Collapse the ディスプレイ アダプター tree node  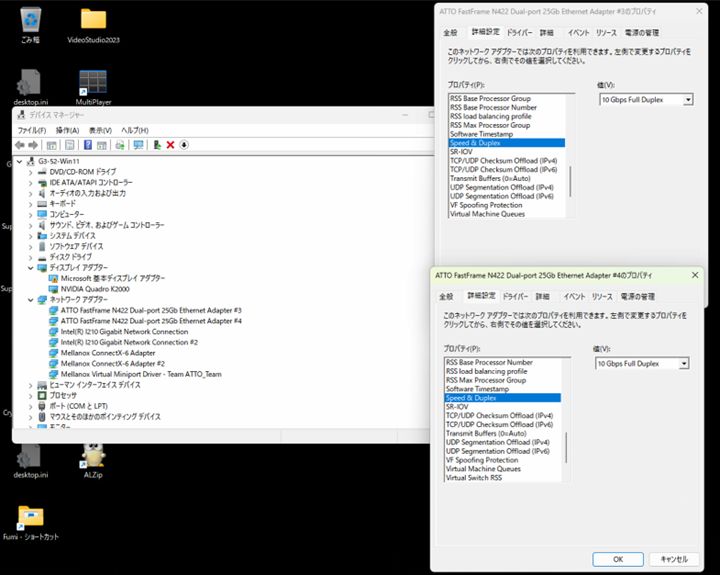coord(30,268)
